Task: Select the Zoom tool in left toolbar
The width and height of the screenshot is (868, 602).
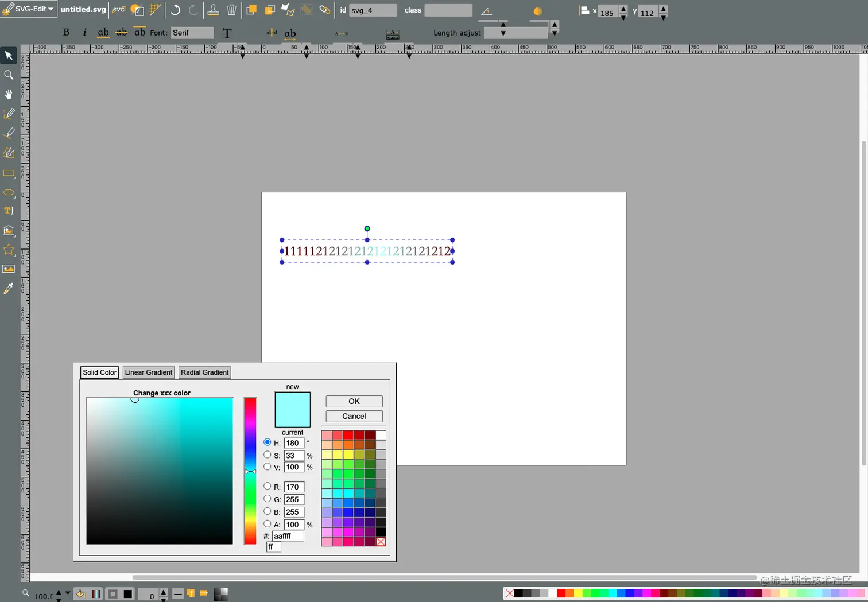Action: coord(9,75)
